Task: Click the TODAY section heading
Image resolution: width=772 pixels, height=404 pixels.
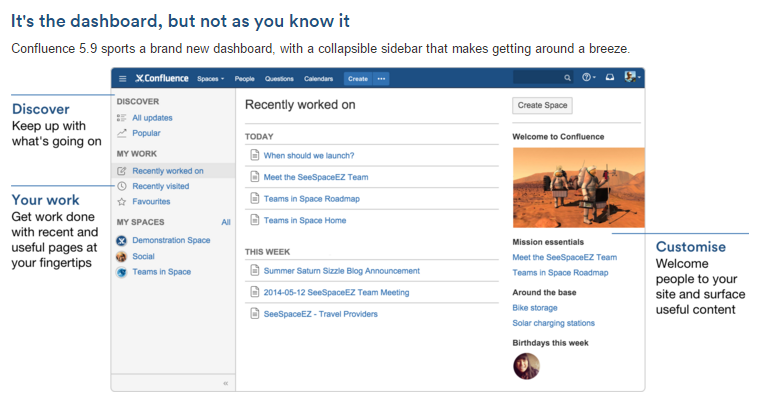Action: tap(259, 137)
